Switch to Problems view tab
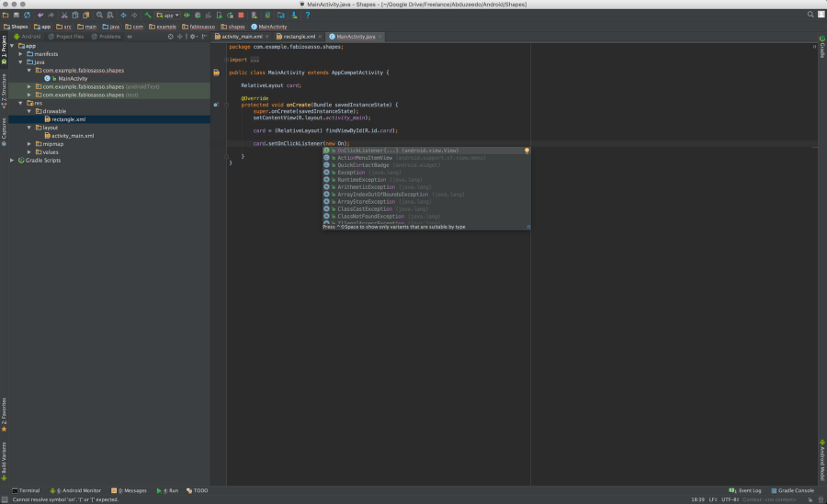The image size is (827, 504). pyautogui.click(x=106, y=37)
